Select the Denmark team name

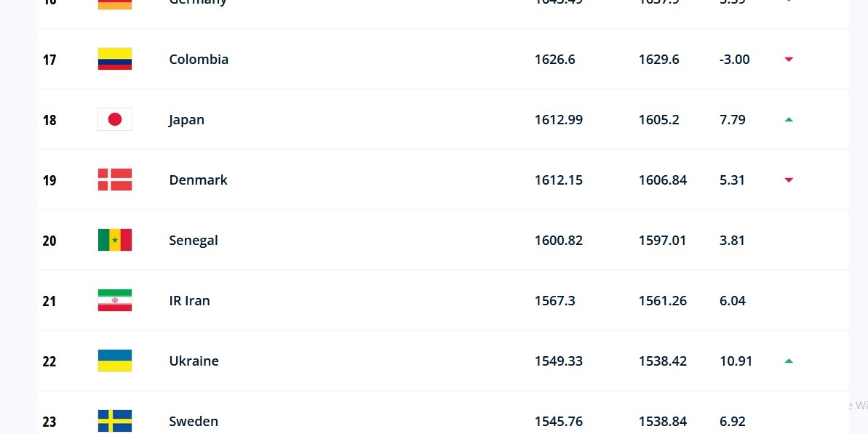coord(198,180)
